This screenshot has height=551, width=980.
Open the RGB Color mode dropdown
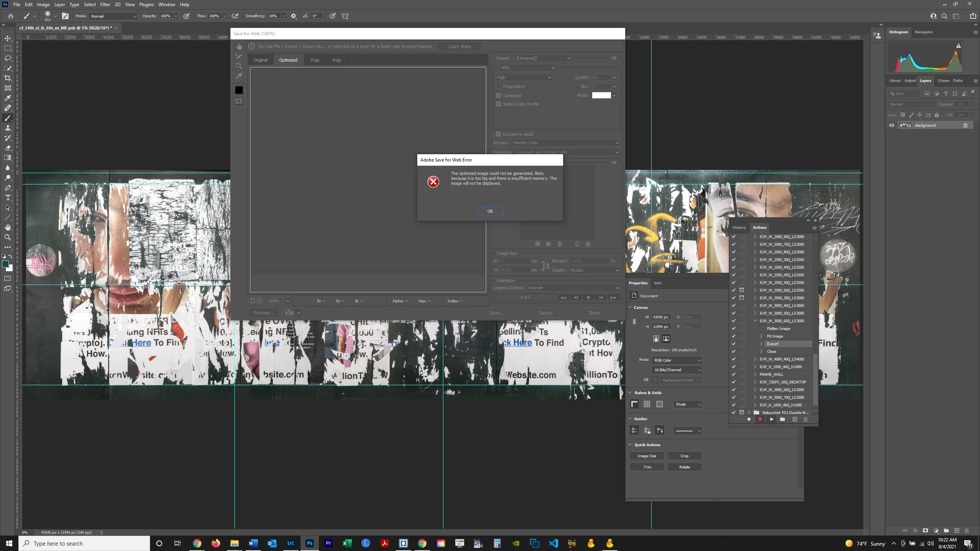(677, 360)
